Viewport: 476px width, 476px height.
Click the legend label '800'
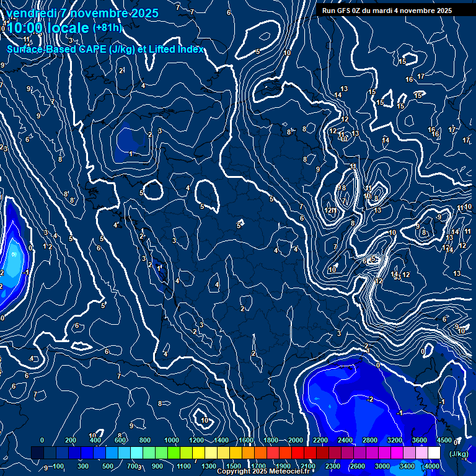145,440
